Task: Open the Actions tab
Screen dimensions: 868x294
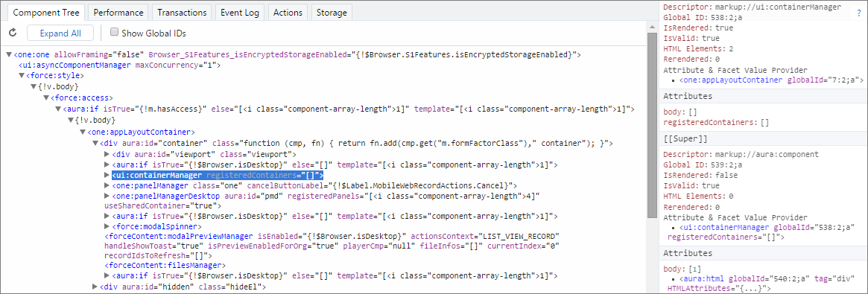Action: [x=288, y=12]
